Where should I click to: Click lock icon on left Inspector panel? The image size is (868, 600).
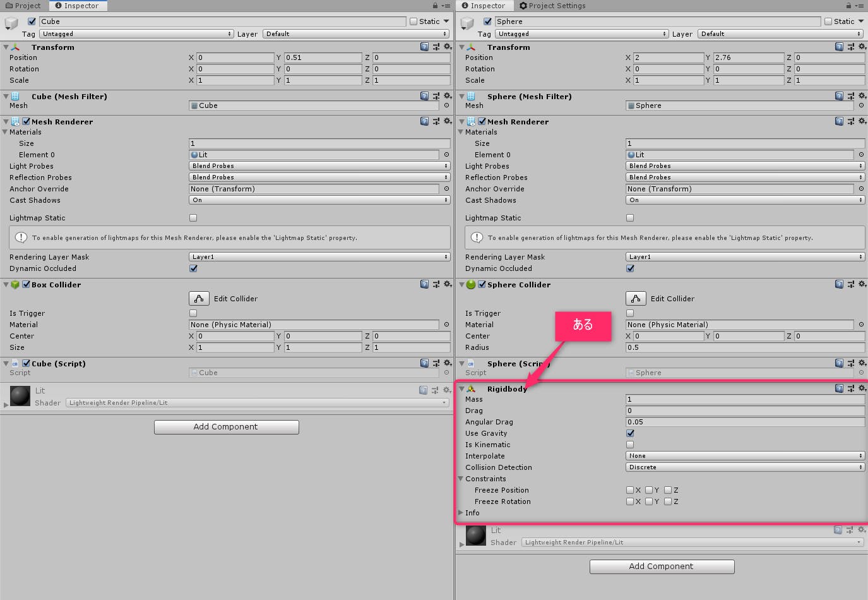435,6
